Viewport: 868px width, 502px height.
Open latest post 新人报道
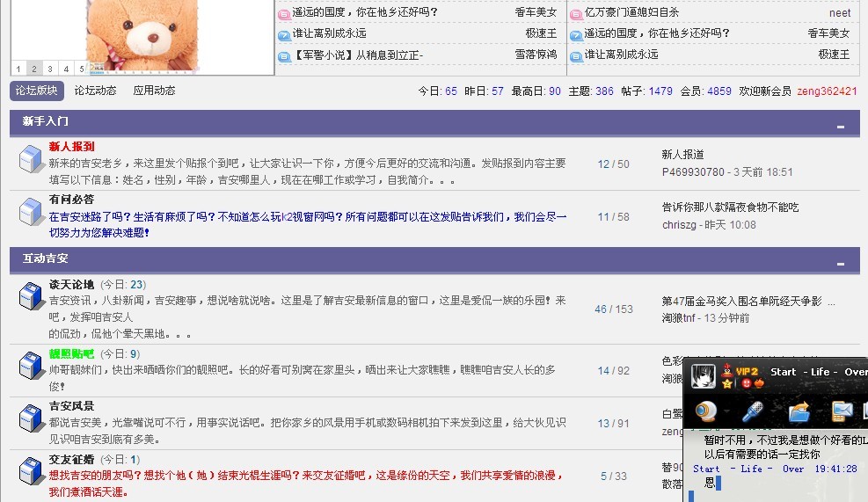pyautogui.click(x=682, y=155)
